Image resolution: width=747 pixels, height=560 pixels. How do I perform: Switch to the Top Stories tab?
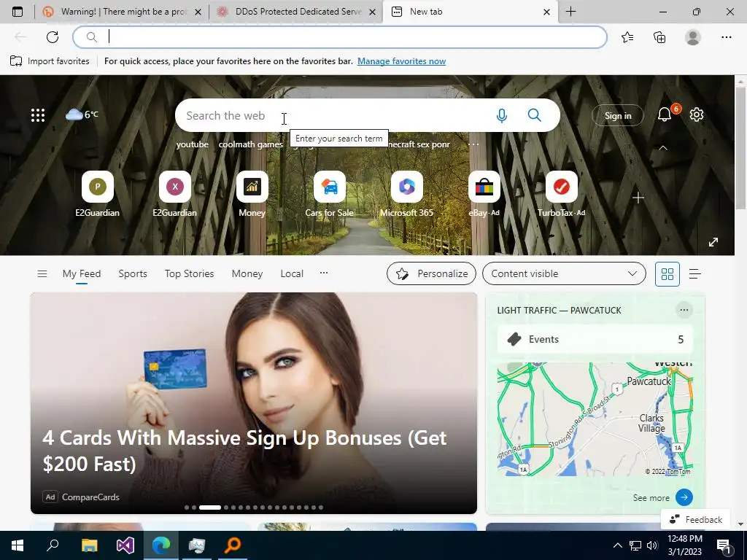click(189, 274)
